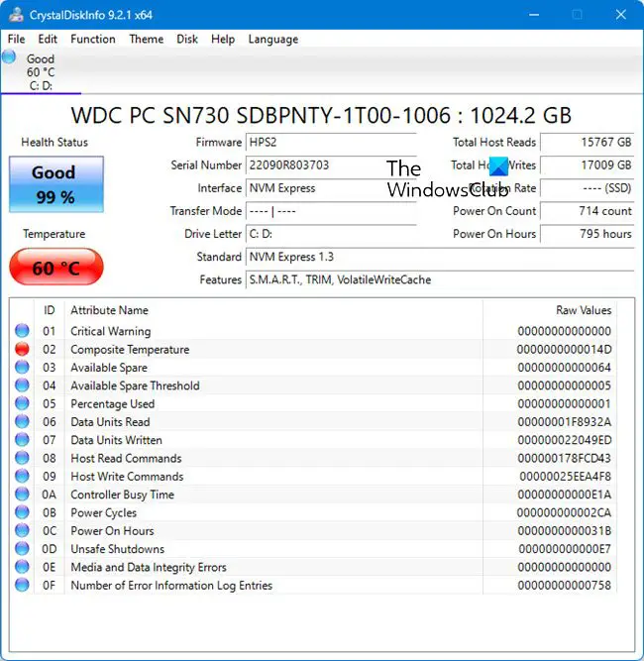
Task: Click the ID column header
Action: 50,310
